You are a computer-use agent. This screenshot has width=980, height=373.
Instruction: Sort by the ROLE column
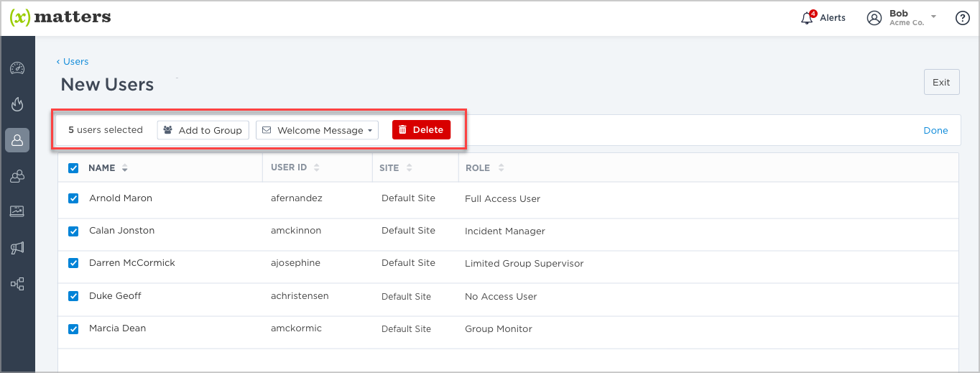pyautogui.click(x=485, y=167)
